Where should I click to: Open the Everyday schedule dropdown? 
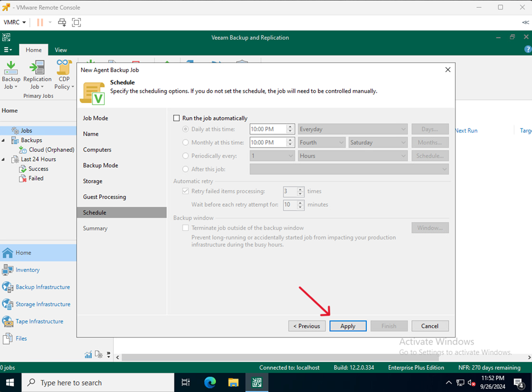click(353, 129)
